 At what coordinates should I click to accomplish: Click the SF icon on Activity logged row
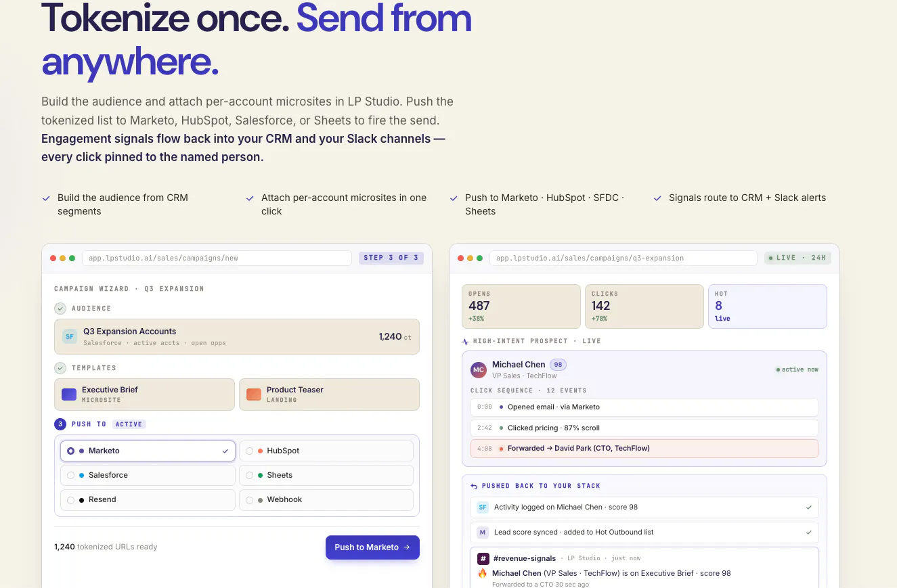(x=483, y=507)
